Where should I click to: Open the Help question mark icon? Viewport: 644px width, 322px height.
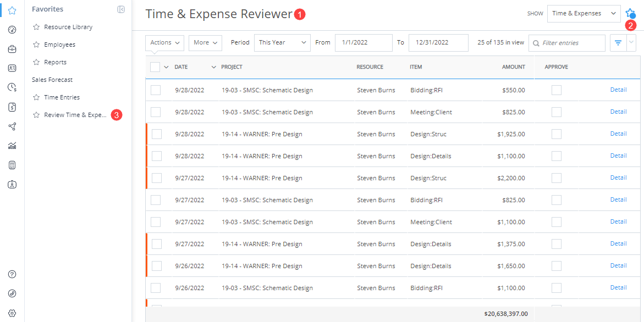coord(12,274)
